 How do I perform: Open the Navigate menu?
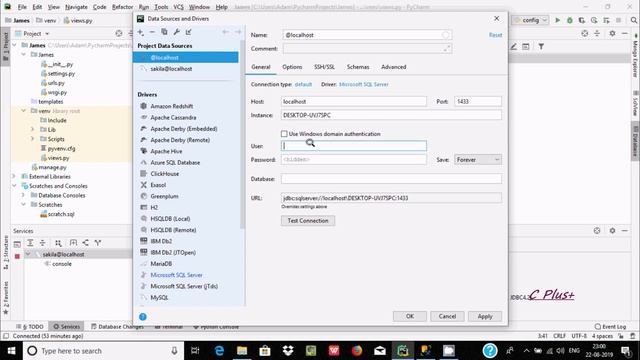76,7
